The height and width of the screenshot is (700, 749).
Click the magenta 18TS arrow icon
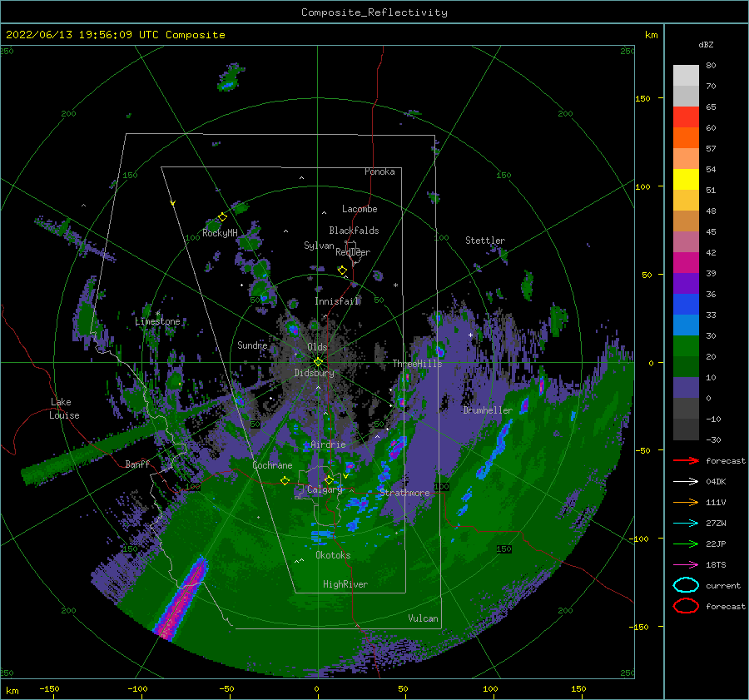pos(686,565)
